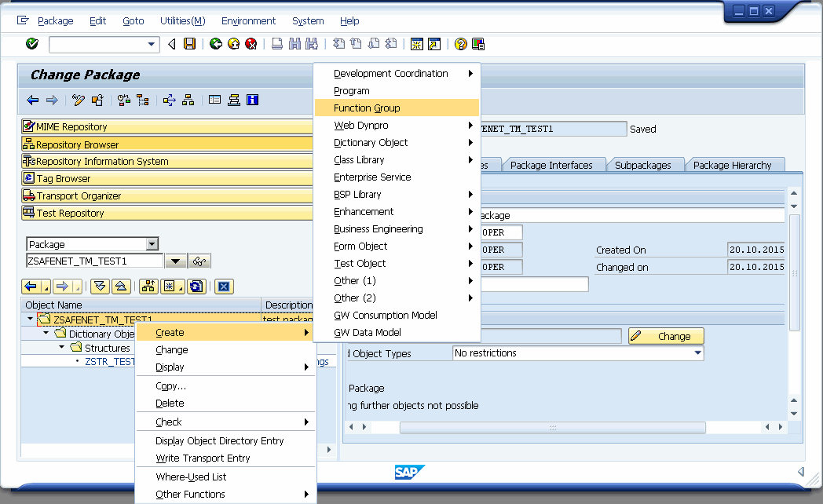Expand the Web Dynpro submenu
The width and height of the screenshot is (823, 504).
click(x=397, y=126)
